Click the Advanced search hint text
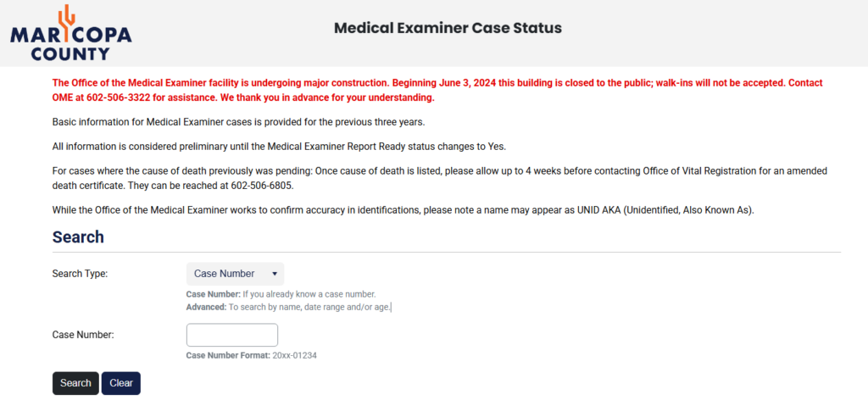 pyautogui.click(x=288, y=307)
